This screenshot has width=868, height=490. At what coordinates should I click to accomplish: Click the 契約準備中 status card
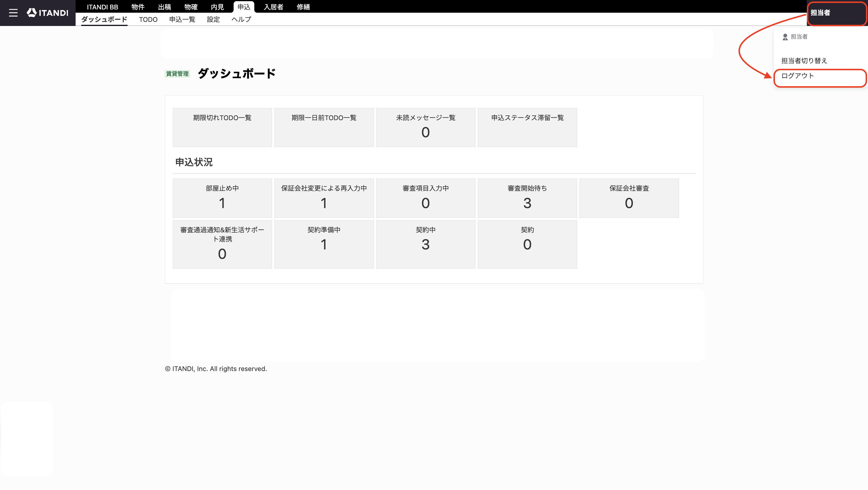pos(324,244)
